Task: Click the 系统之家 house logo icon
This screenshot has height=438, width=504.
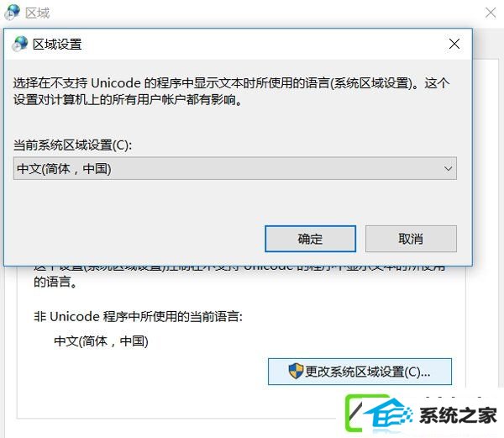Action: [x=380, y=414]
